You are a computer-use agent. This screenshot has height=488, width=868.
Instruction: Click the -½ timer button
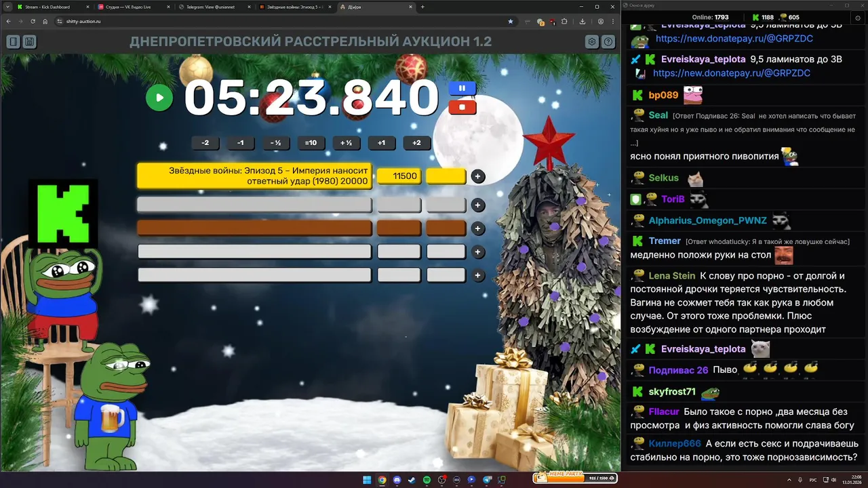[x=275, y=143]
